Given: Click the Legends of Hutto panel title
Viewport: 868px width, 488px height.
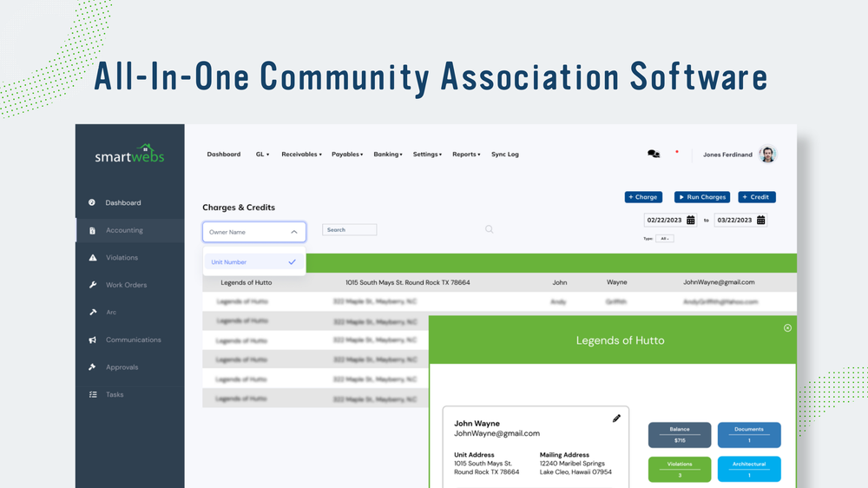Looking at the screenshot, I should [620, 340].
